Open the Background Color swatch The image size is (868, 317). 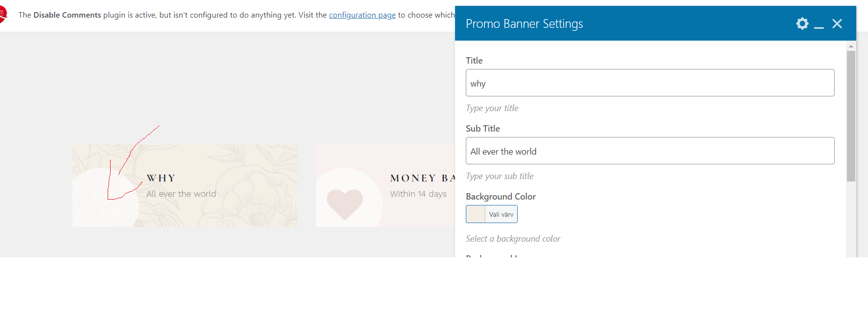476,214
